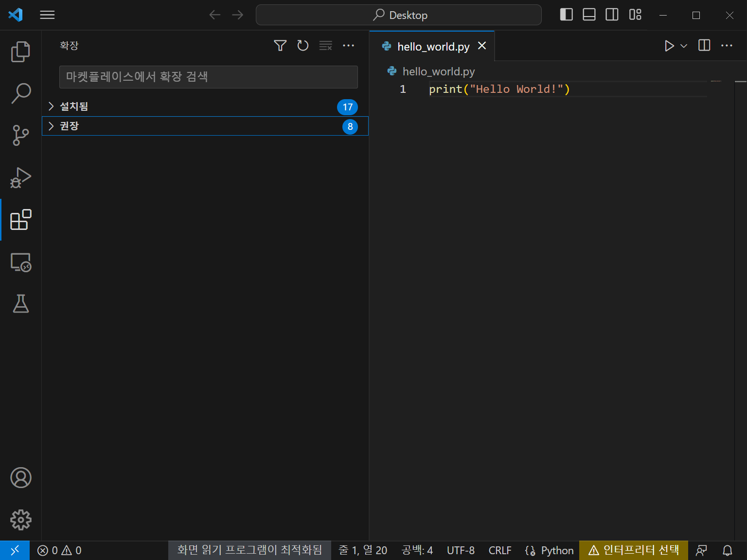Expand the 설치됨 section
Image resolution: width=747 pixels, height=560 pixels.
[x=205, y=106]
